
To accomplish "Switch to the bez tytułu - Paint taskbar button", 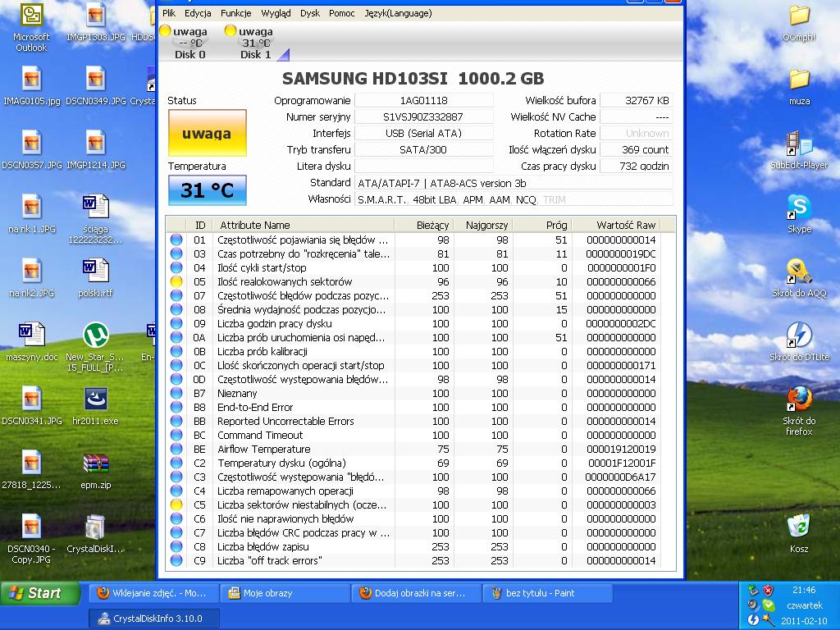I will click(x=547, y=593).
